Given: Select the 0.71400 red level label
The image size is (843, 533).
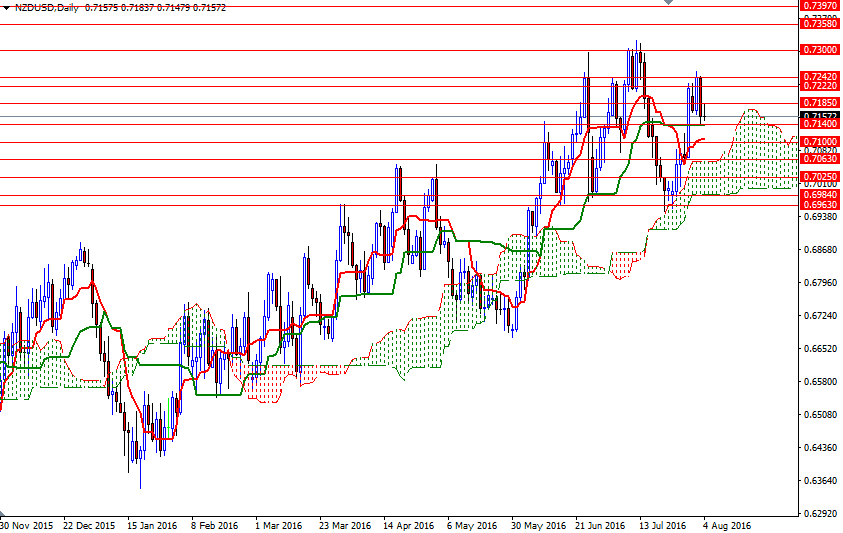Looking at the screenshot, I should (x=820, y=124).
